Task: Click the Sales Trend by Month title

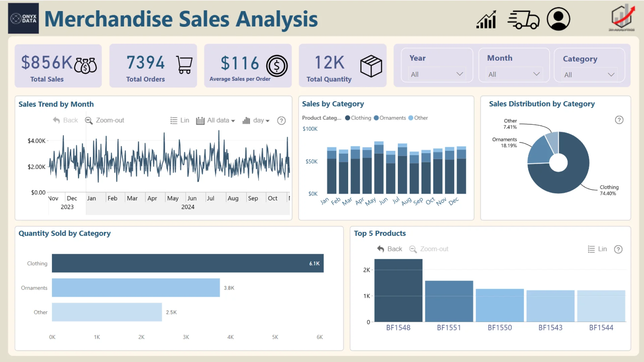Action: click(56, 104)
